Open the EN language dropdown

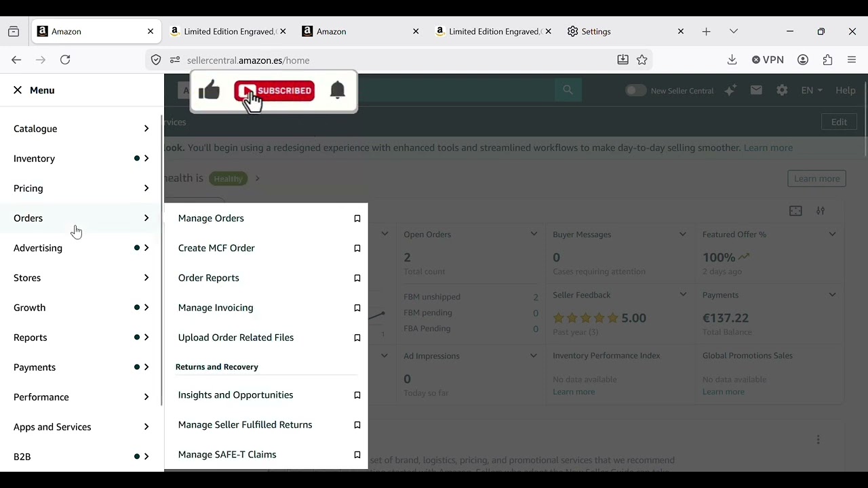812,90
